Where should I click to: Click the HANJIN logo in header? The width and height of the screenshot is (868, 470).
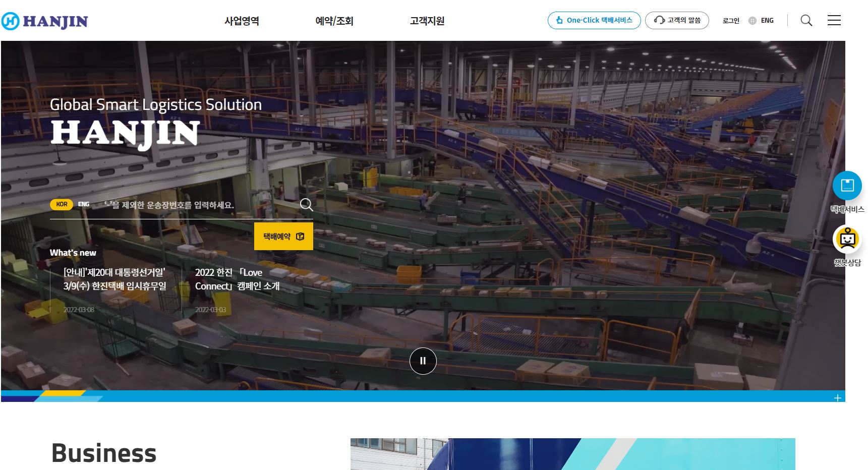click(x=44, y=21)
